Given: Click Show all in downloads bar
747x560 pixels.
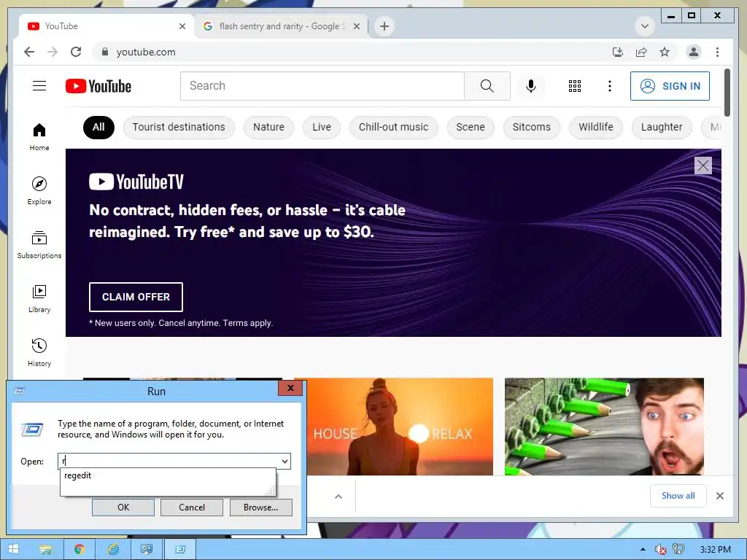Looking at the screenshot, I should (678, 496).
